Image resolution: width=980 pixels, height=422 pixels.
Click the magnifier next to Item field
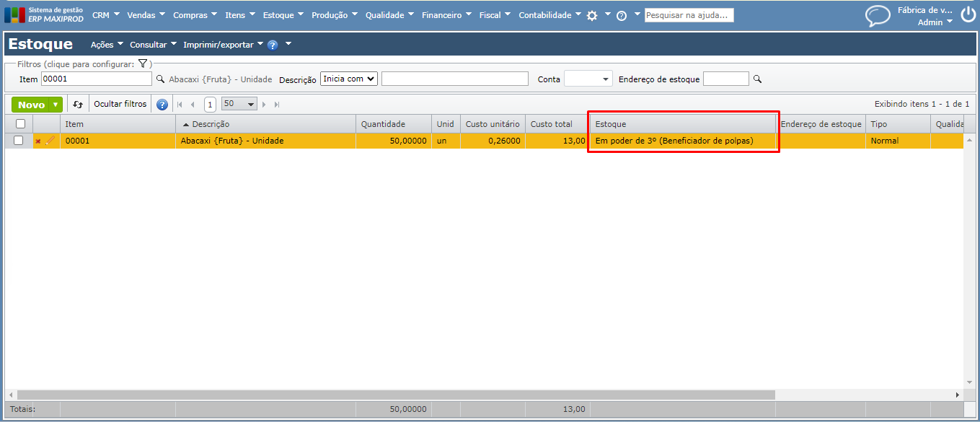[161, 79]
